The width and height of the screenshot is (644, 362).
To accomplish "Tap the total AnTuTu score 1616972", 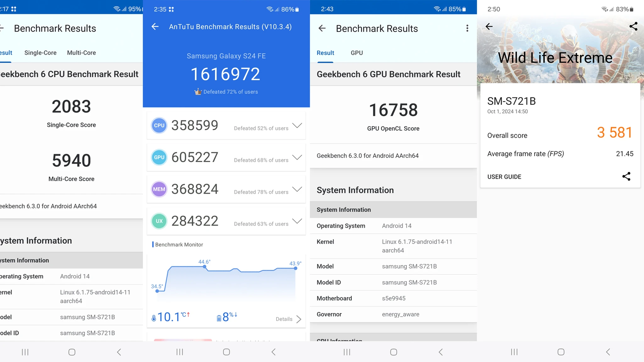I will click(225, 74).
